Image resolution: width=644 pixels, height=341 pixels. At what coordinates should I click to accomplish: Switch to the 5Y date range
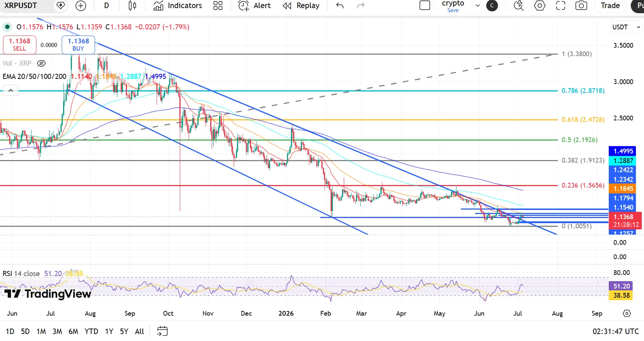point(124,331)
